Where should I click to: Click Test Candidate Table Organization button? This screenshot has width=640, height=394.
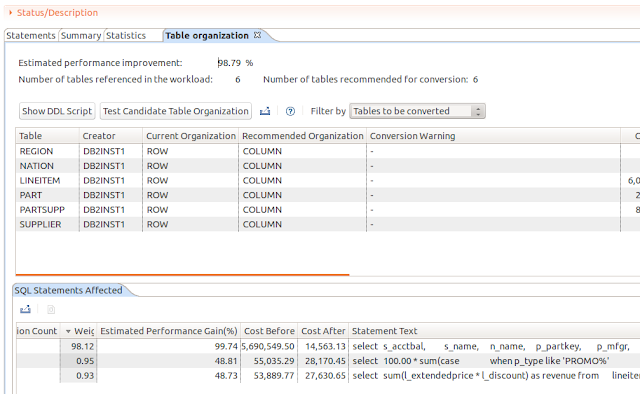[176, 111]
